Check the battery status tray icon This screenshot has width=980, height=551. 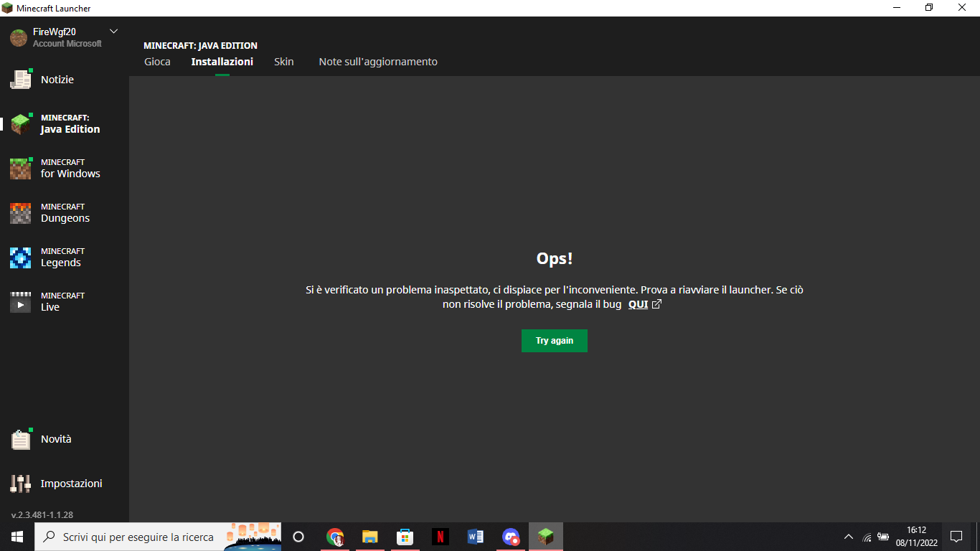click(883, 537)
